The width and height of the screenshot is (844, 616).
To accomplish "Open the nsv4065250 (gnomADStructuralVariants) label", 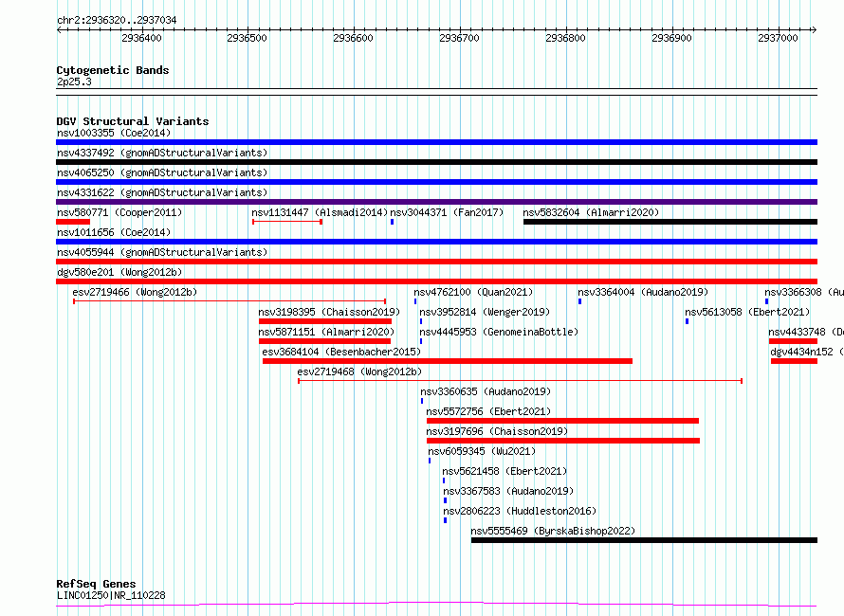I will coord(162,172).
